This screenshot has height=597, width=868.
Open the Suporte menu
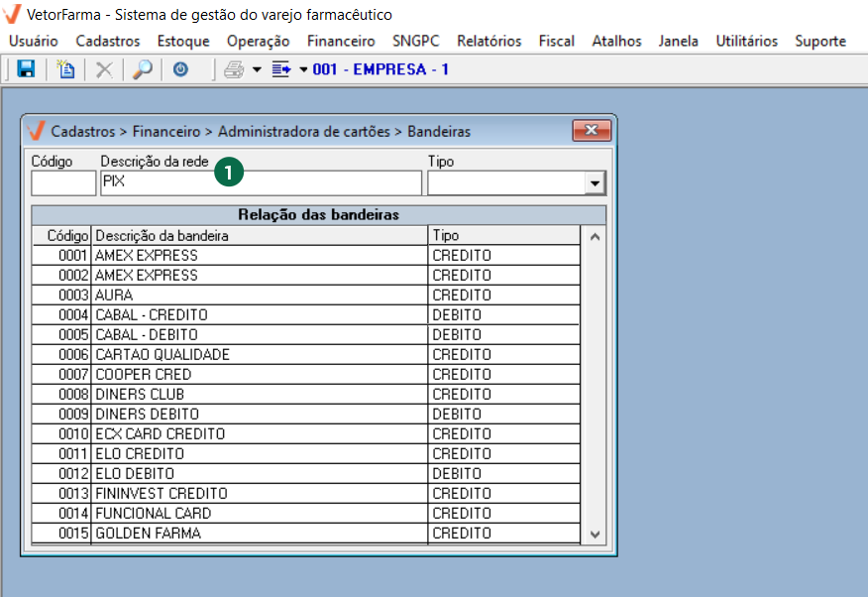tap(820, 41)
